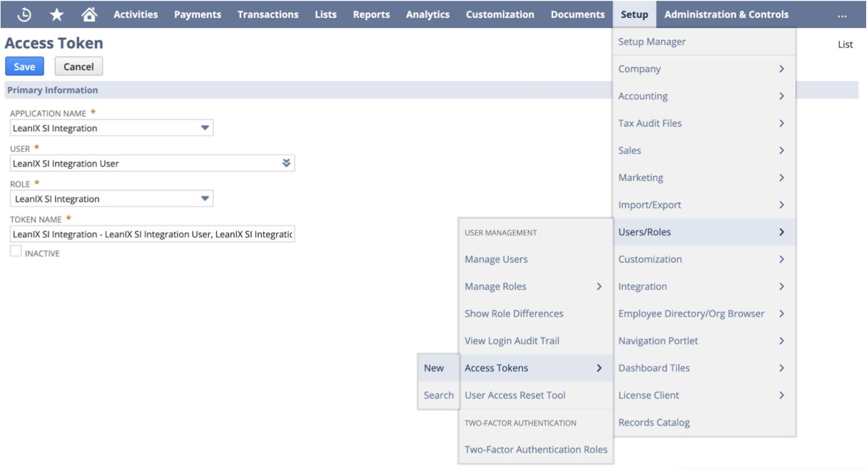Open Two-Factor Authentication Roles

click(x=536, y=449)
